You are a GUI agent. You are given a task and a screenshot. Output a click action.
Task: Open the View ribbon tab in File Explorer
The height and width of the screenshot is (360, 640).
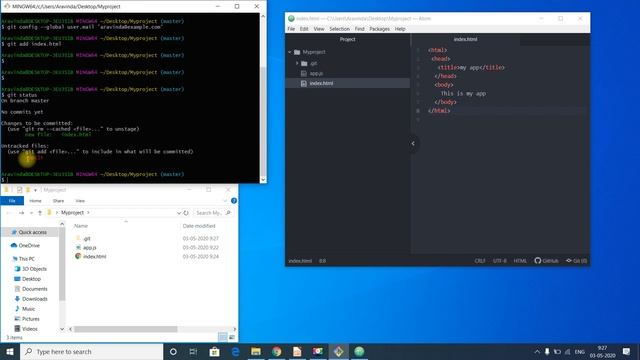click(x=80, y=201)
